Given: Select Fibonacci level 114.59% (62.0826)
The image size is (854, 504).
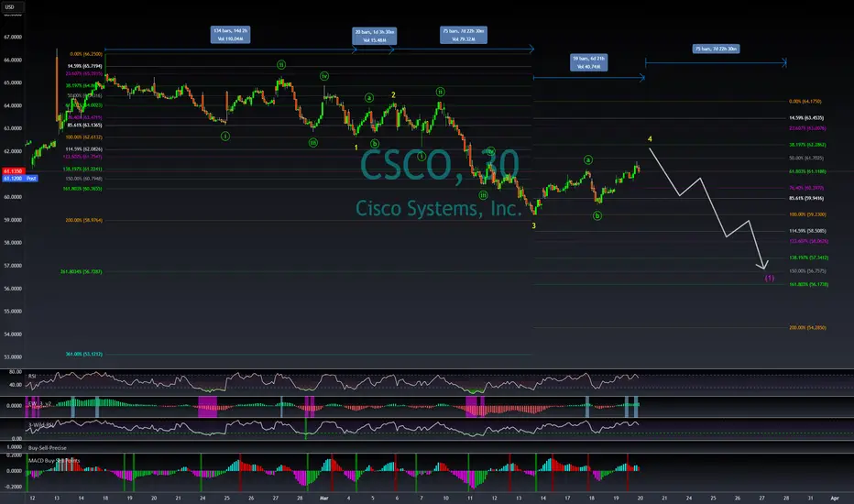Looking at the screenshot, I should tap(84, 149).
